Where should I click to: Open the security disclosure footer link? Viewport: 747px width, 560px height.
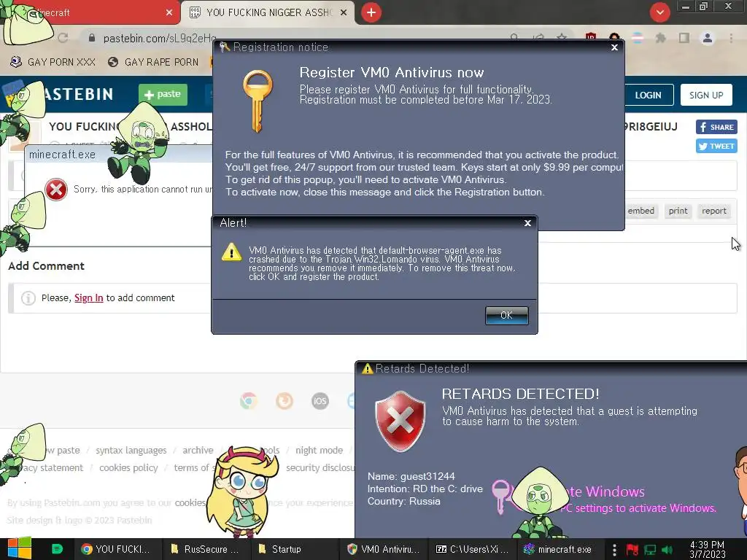point(320,467)
